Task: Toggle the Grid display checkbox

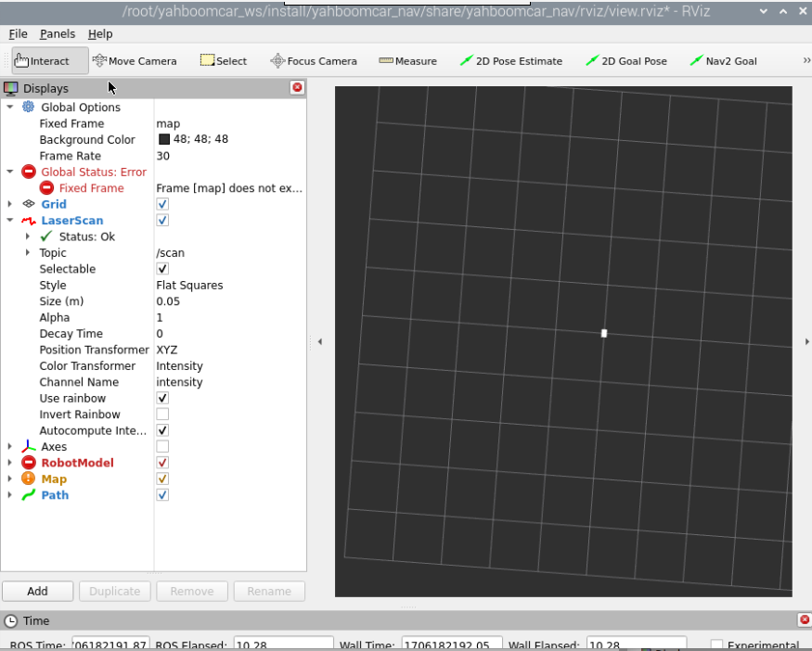Action: (162, 204)
